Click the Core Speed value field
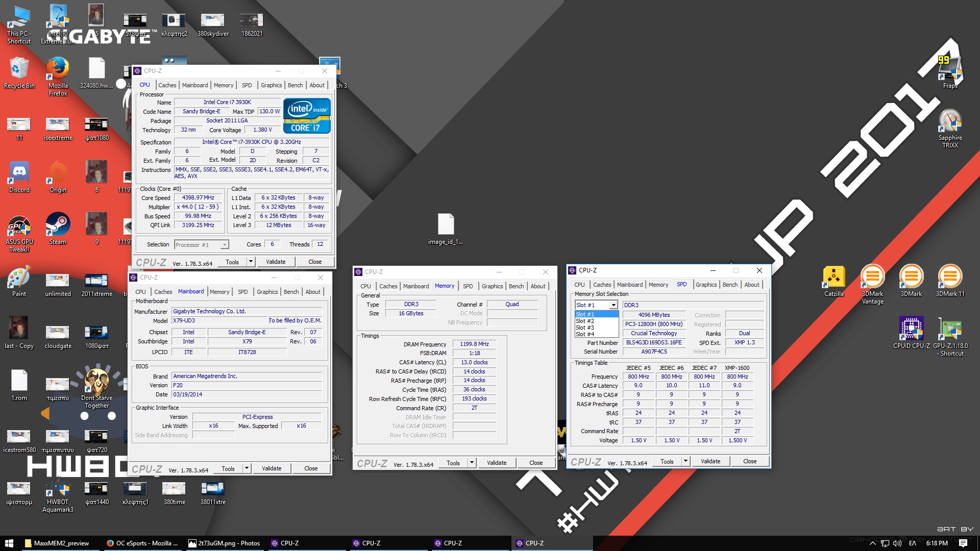Screen dimensions: 980x551 click(198, 198)
